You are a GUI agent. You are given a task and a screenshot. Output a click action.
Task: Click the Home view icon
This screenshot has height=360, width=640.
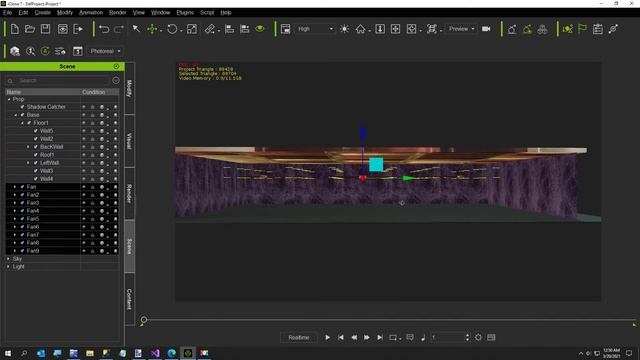pyautogui.click(x=360, y=29)
